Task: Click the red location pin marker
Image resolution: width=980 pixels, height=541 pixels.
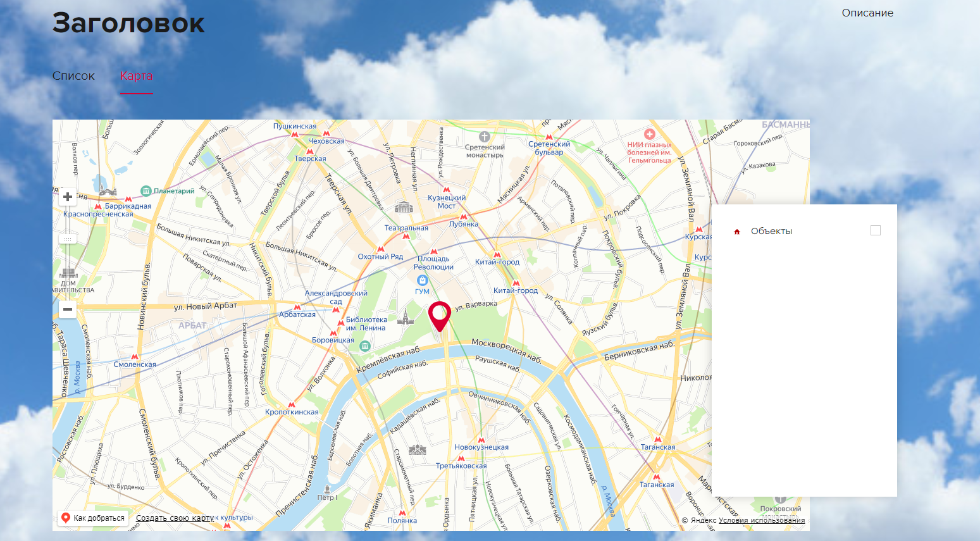Action: click(440, 314)
